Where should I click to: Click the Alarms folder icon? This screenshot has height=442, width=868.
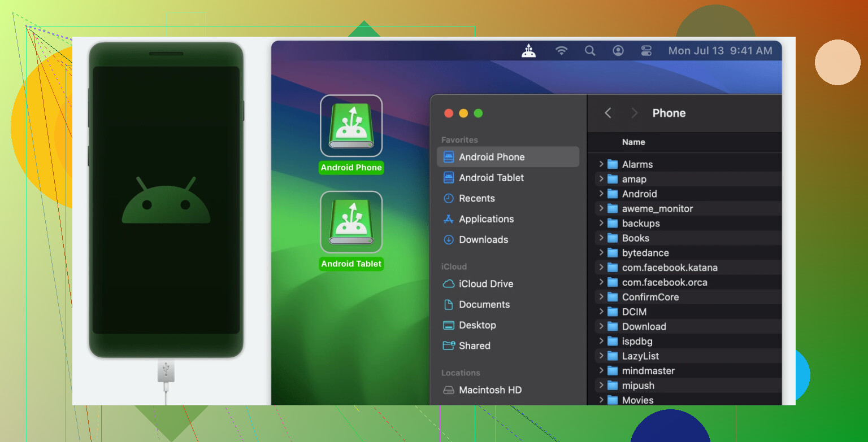[613, 164]
